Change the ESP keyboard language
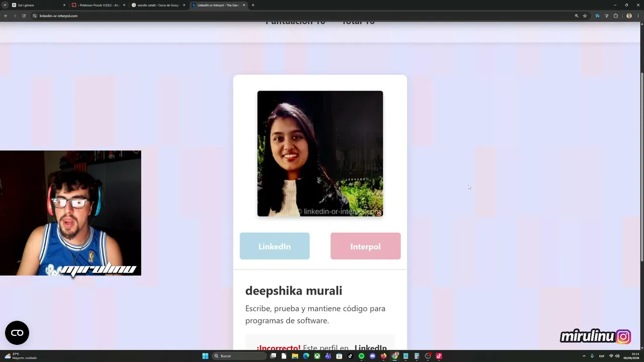 tap(602, 356)
